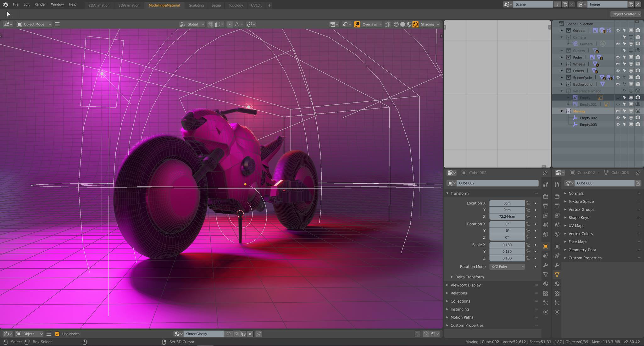Open the Object Scatter dropdown
Viewport: 644px width, 346px height.
[626, 14]
